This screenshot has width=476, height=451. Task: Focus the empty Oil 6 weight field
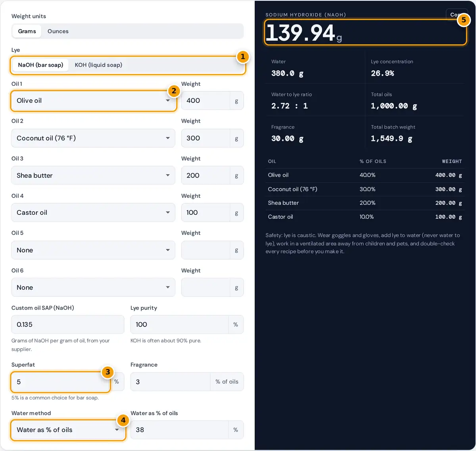205,287
